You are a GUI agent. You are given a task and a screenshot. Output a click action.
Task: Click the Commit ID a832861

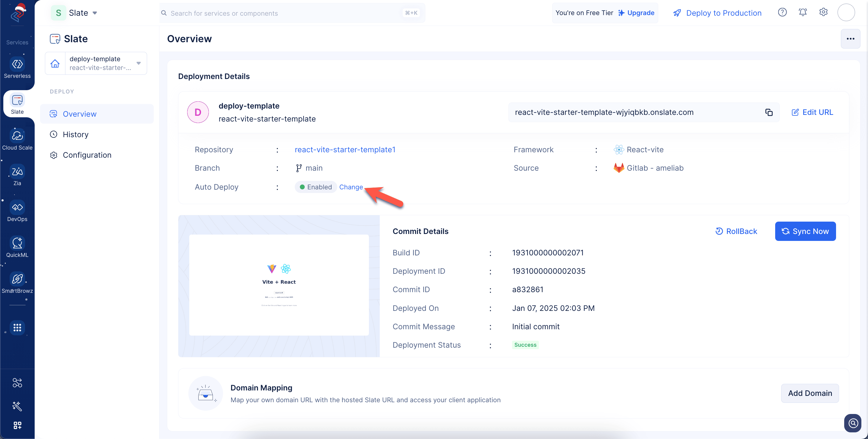527,290
